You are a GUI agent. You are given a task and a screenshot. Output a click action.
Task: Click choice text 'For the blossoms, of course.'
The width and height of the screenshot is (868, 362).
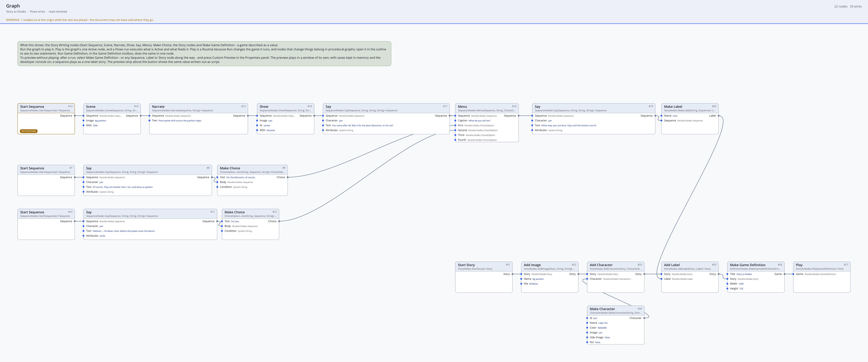pos(241,177)
